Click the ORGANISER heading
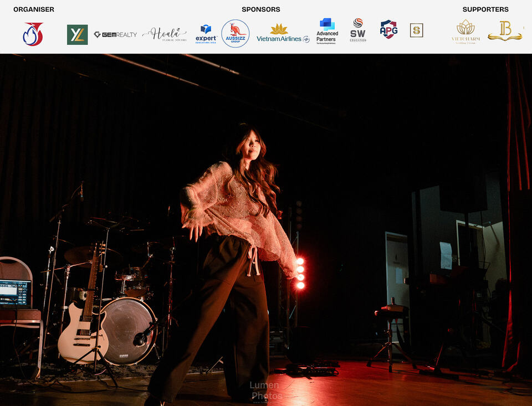 tap(34, 9)
